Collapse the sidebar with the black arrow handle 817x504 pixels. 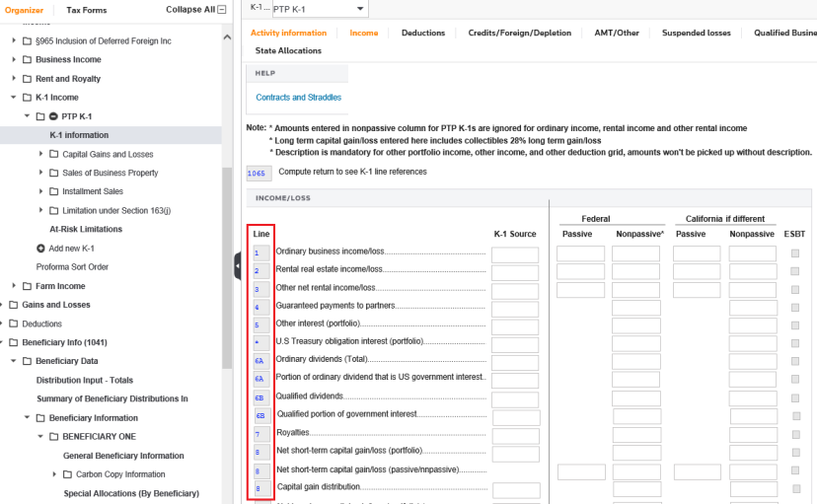238,266
